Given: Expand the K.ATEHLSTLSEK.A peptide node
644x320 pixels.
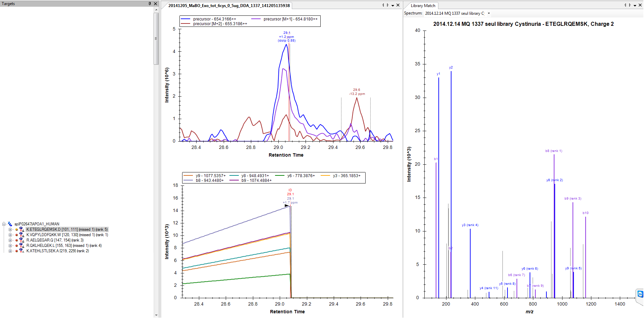Looking at the screenshot, I should tap(10, 251).
